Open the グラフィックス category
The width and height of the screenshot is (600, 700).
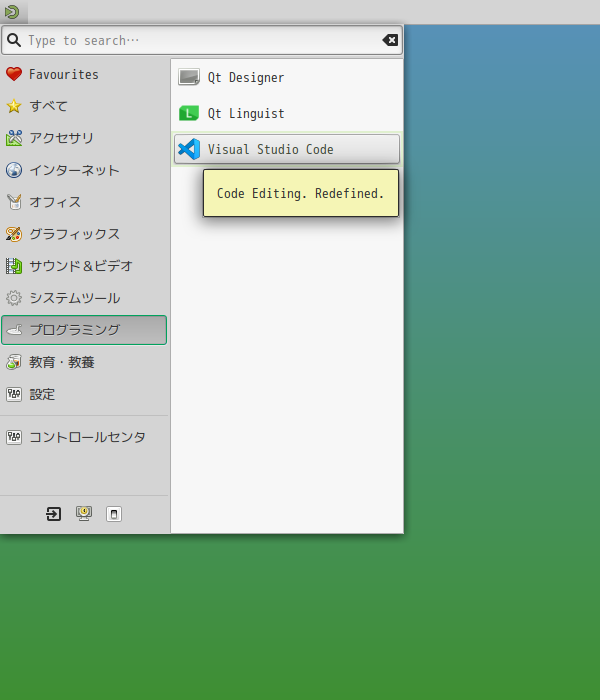tap(84, 234)
